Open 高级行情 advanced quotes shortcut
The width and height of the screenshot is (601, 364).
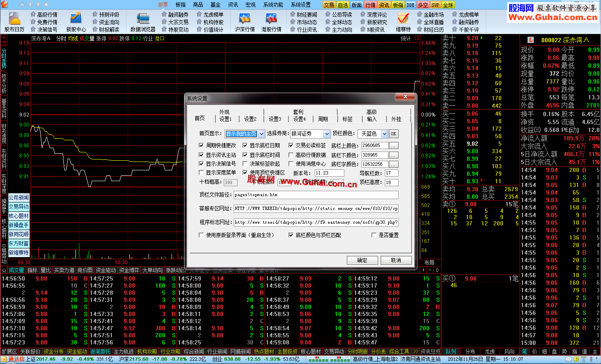[44, 15]
